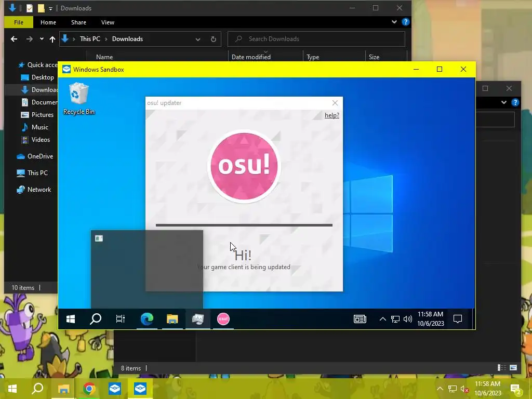
Task: Click host muted volume tray icon
Action: pyautogui.click(x=464, y=389)
